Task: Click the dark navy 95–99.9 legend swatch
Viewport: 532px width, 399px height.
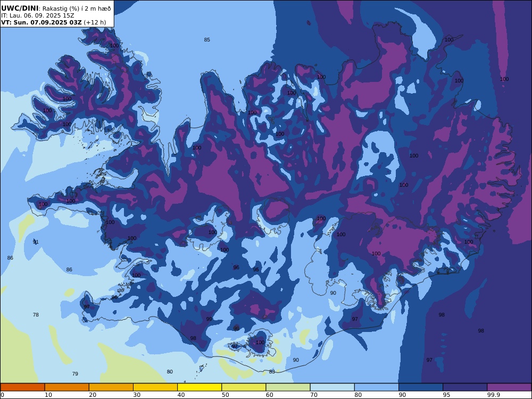Action: [x=465, y=387]
